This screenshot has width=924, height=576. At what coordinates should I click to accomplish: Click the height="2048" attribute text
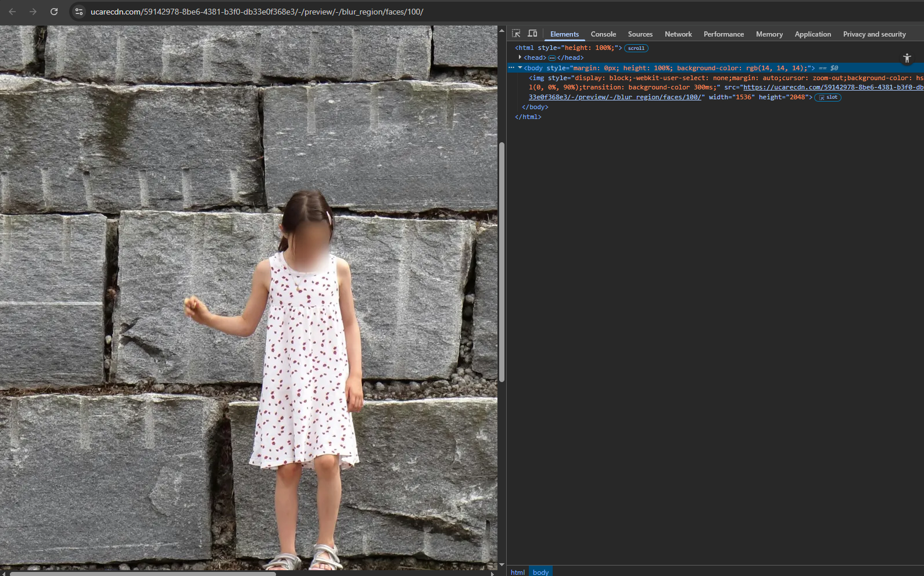click(783, 98)
